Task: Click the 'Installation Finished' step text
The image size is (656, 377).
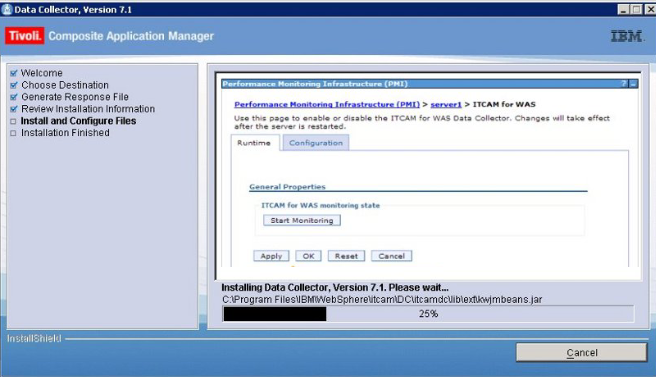Action: [x=65, y=133]
